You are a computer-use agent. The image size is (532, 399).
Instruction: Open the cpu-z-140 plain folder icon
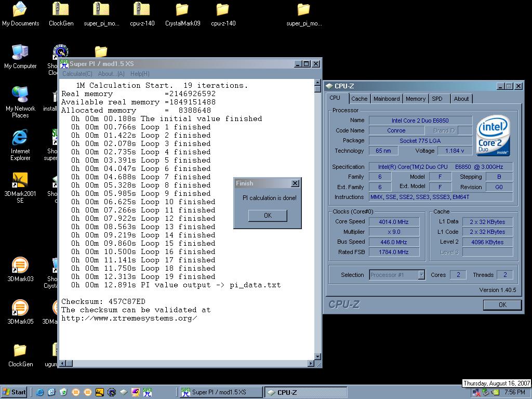click(223, 14)
